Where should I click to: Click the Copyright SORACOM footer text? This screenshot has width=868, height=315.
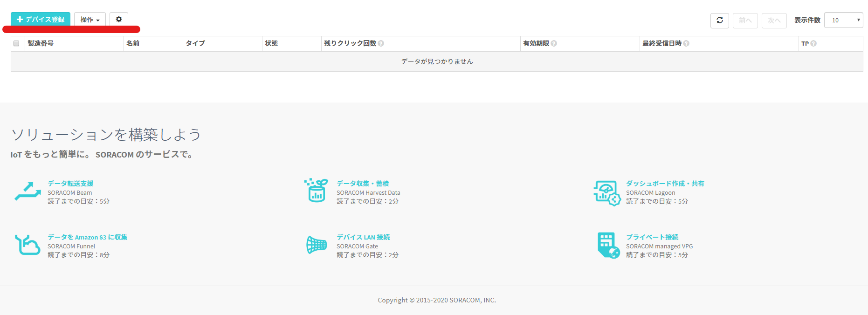pyautogui.click(x=437, y=300)
